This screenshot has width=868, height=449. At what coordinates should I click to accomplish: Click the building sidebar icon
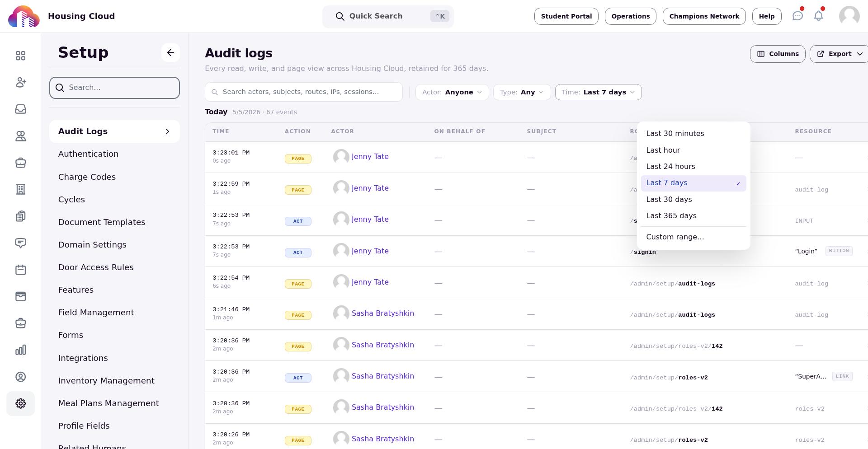coord(20,190)
